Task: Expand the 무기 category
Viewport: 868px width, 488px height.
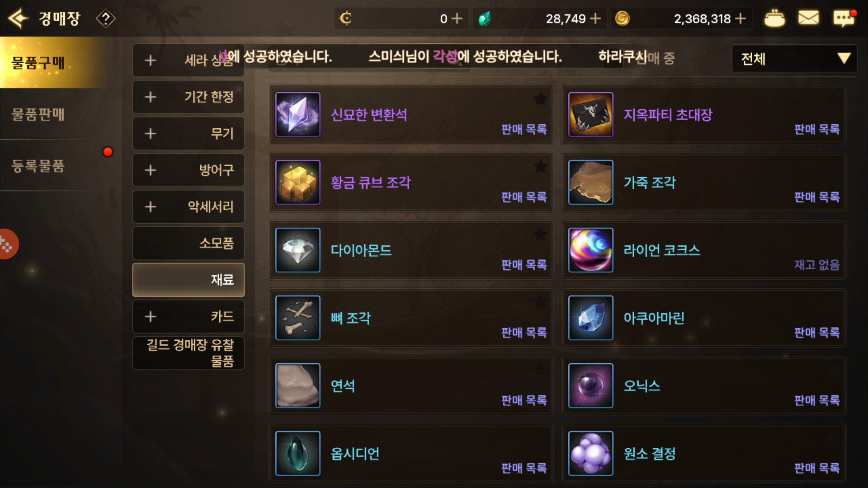Action: click(189, 133)
